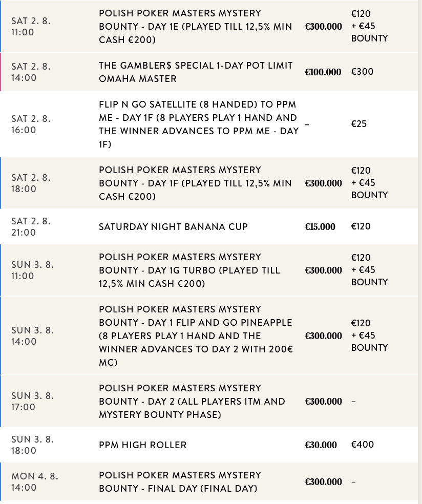Open the Day 1 Flip and Go Pineapple event
422x504 pixels.
[x=196, y=336]
